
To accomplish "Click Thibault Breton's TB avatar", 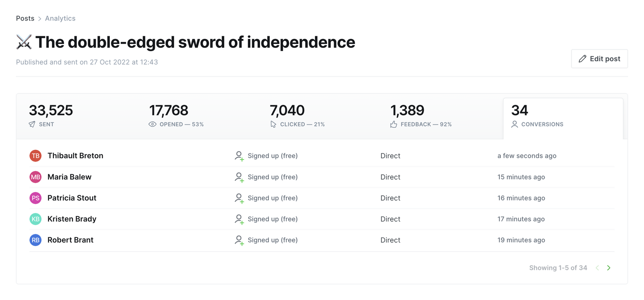I will tap(35, 156).
